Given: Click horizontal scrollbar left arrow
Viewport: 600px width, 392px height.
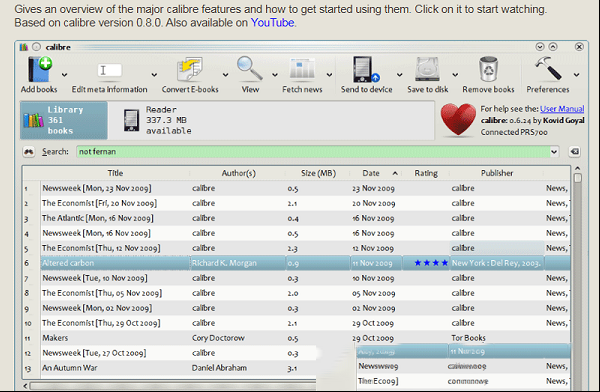Looking at the screenshot, I should coord(25,386).
